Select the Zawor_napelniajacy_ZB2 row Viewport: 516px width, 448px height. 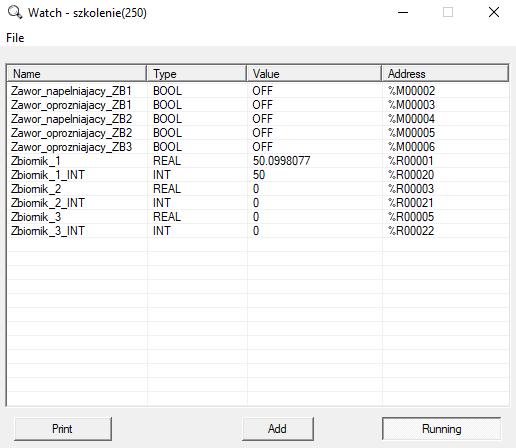pos(258,119)
